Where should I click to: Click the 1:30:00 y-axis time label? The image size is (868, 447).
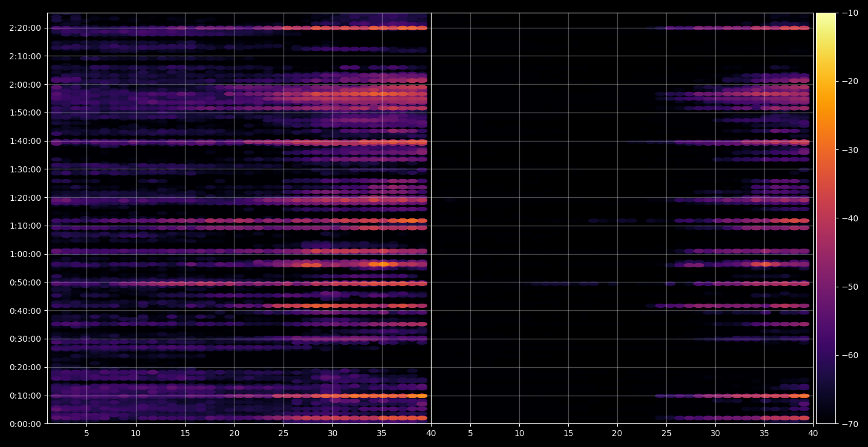25,169
